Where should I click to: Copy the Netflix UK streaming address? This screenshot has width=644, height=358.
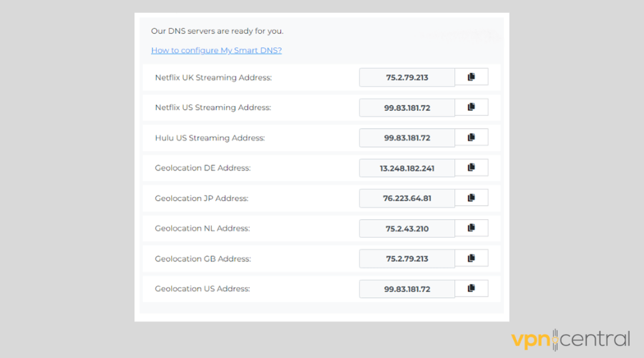coord(471,77)
